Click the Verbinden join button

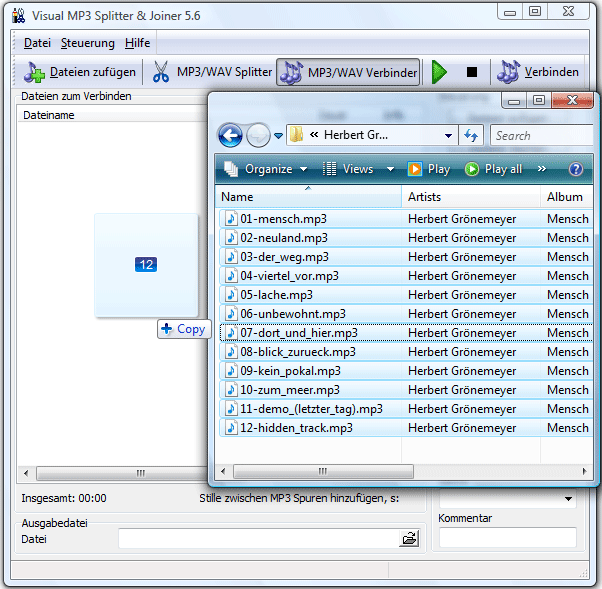coord(538,72)
